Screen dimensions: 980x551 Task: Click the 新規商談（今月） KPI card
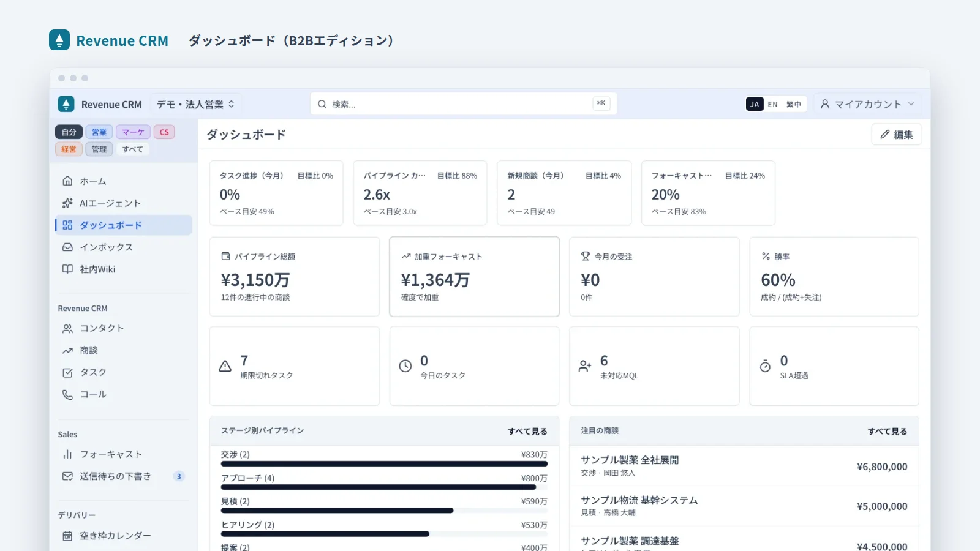pyautogui.click(x=564, y=193)
